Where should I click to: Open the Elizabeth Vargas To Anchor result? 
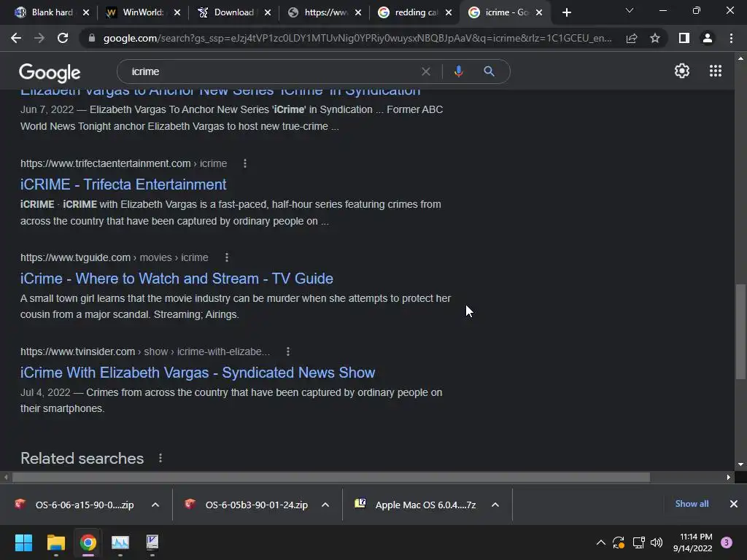[x=220, y=91]
